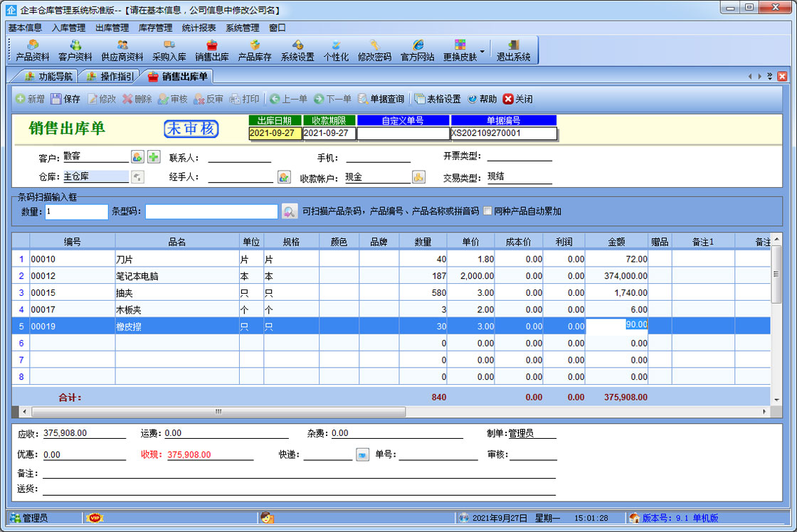Viewport: 797px width, 532px height.
Task: Open the 官方网站 browser icon
Action: [x=417, y=50]
